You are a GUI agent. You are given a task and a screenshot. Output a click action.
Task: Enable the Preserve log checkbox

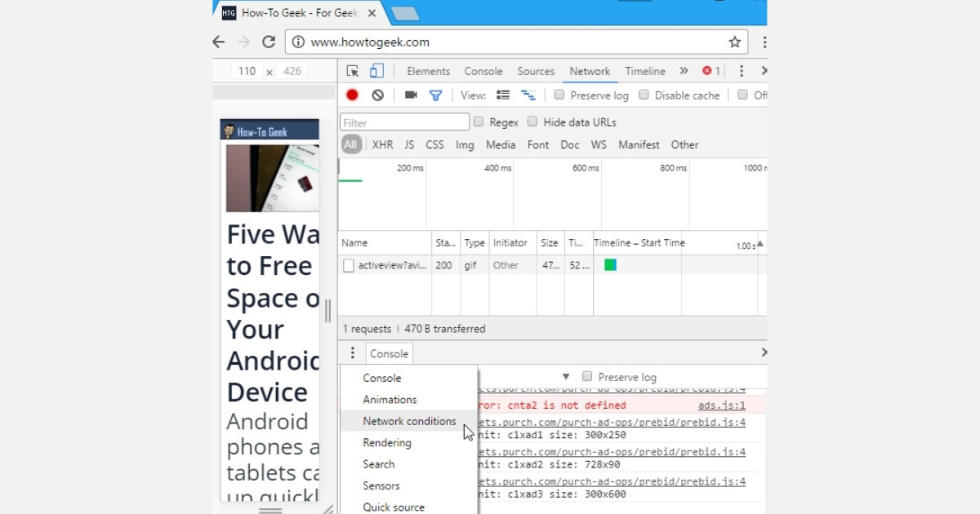pos(559,95)
